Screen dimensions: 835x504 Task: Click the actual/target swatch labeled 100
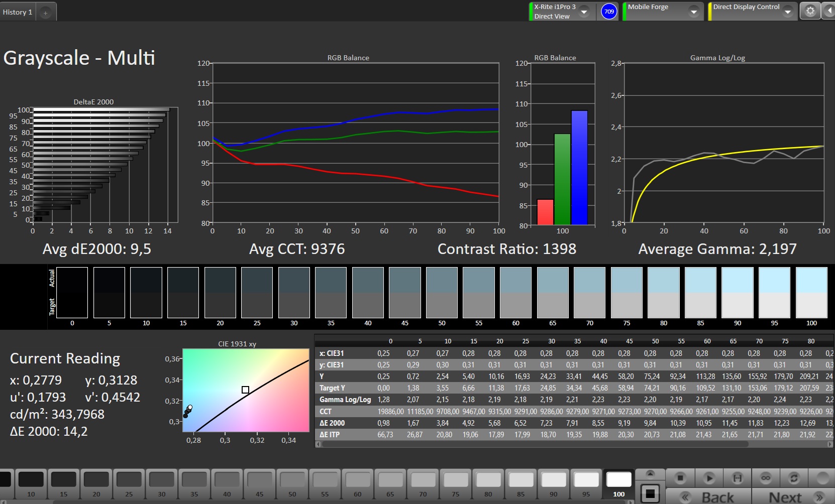click(x=811, y=293)
